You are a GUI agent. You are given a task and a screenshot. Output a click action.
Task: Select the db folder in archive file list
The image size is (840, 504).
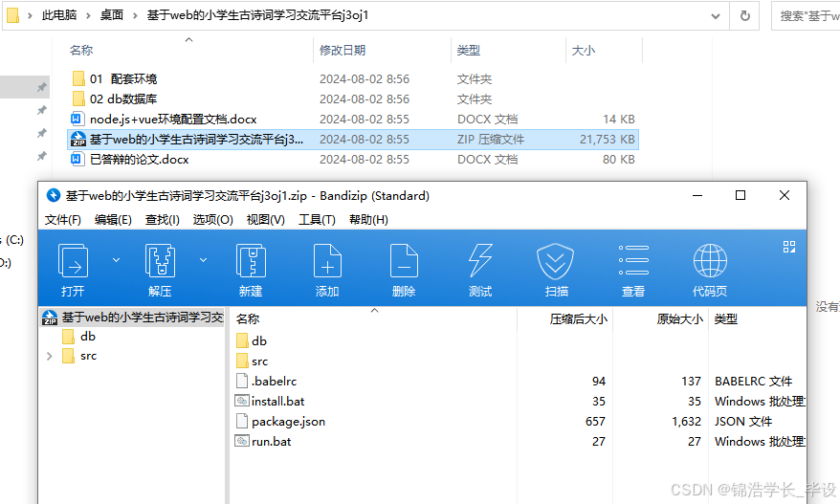[252, 341]
